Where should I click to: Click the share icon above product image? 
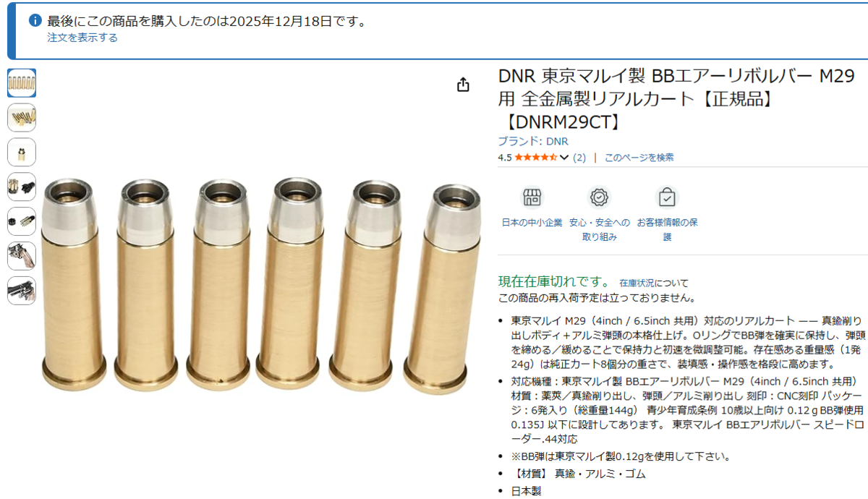coord(463,85)
